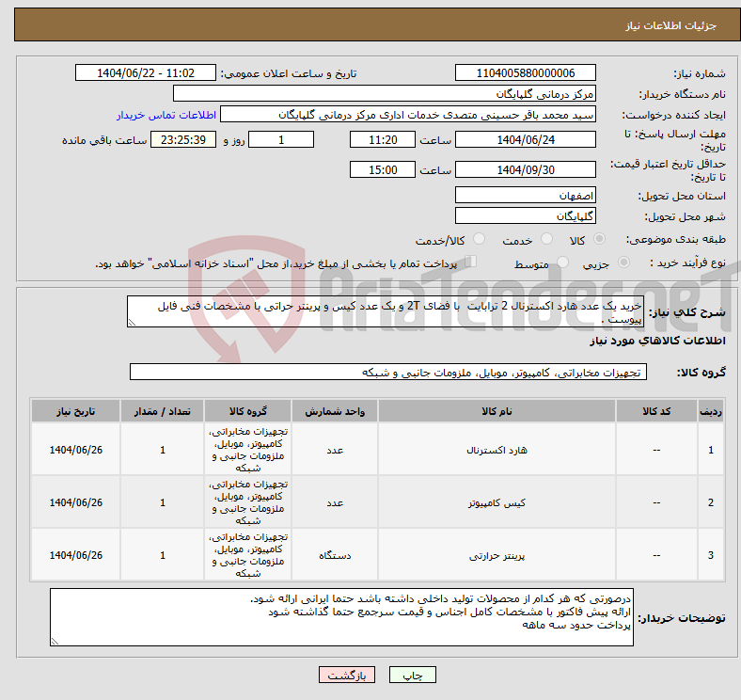Click the buyer name field مرکز درمانی گلپایگان
Image resolution: width=741 pixels, height=700 pixels.
coord(385,94)
